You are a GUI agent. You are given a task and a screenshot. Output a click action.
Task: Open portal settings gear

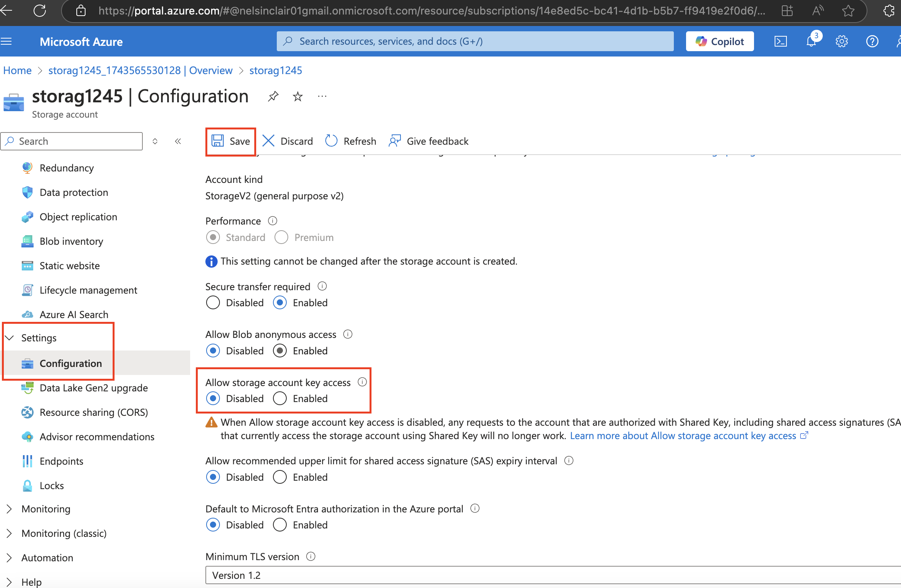pos(842,41)
